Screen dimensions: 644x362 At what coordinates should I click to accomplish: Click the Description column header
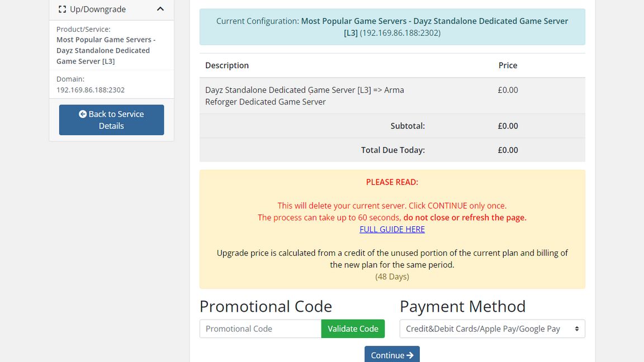click(227, 65)
